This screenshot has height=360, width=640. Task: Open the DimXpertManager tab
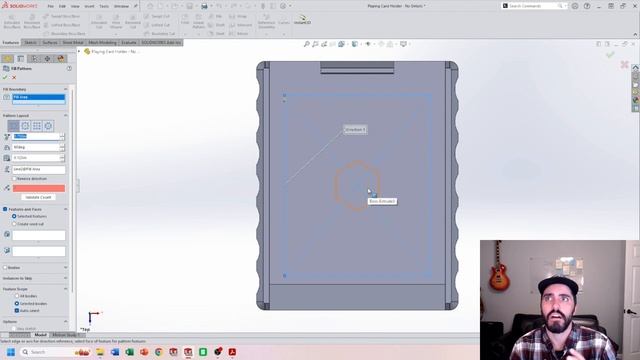[47, 59]
